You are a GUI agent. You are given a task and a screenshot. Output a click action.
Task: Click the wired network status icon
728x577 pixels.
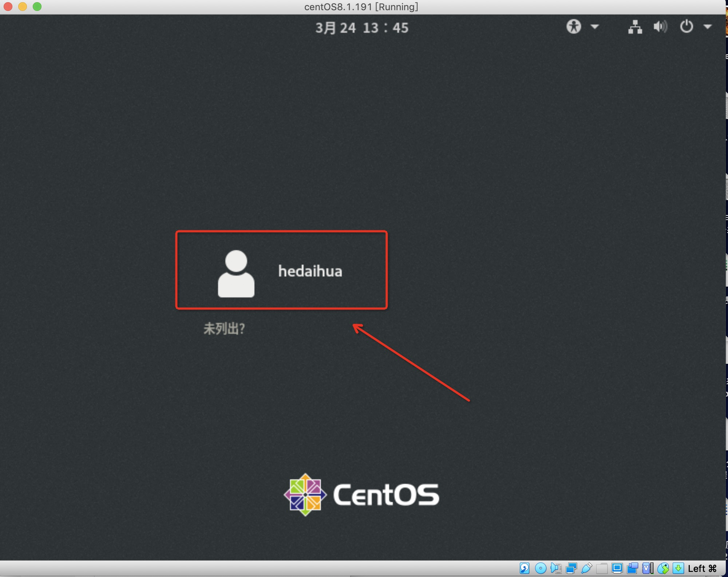tap(635, 27)
